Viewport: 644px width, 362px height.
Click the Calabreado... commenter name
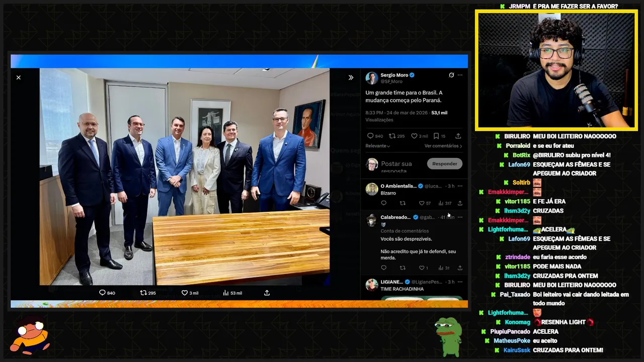[x=395, y=217]
